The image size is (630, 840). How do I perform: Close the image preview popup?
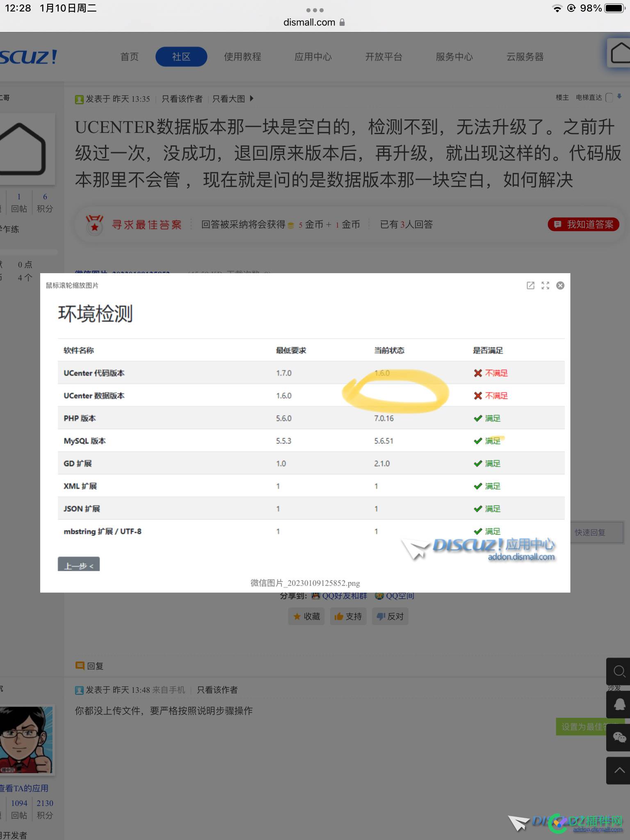[560, 285]
